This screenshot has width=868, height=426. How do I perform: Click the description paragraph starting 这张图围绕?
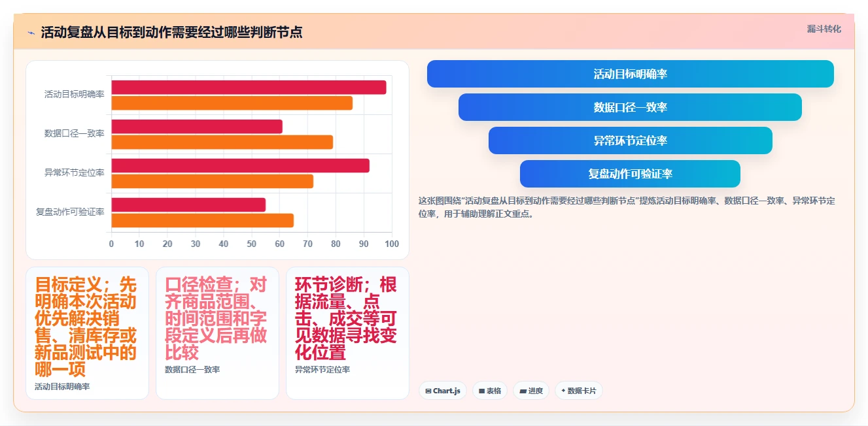coord(627,207)
